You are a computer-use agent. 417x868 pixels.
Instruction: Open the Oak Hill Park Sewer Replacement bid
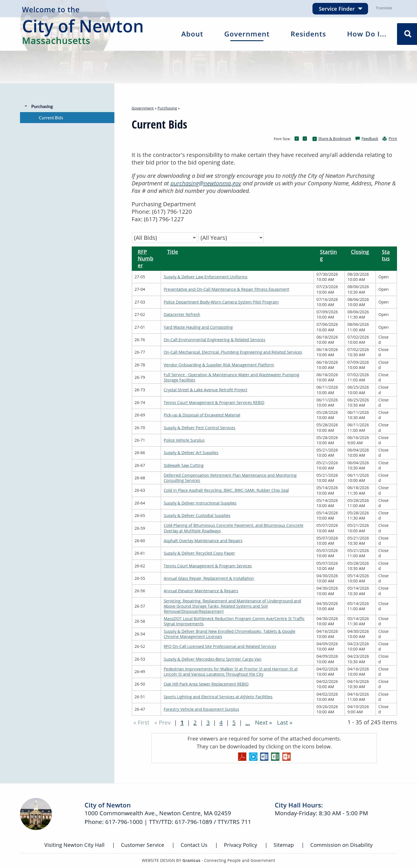206,684
